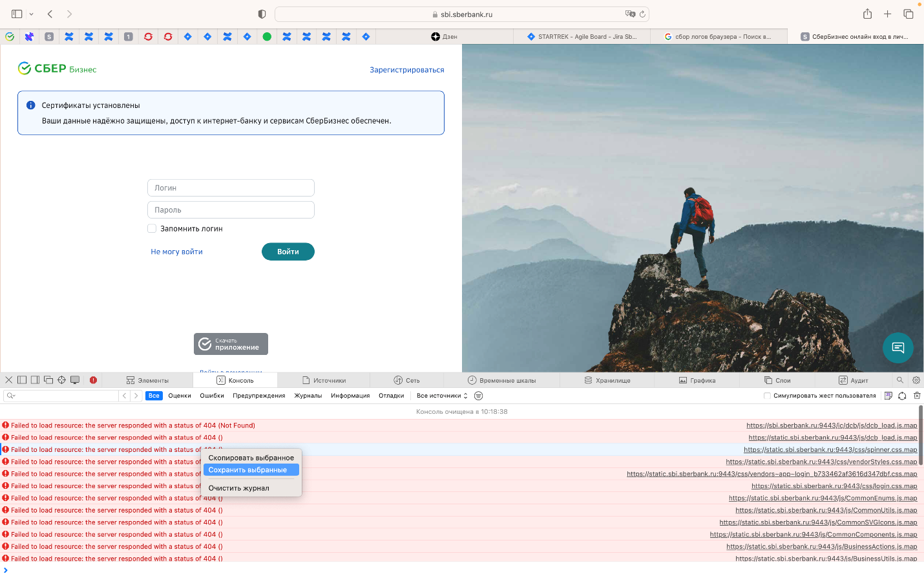Click the Логин input field
This screenshot has height=578, width=924.
[x=231, y=187]
